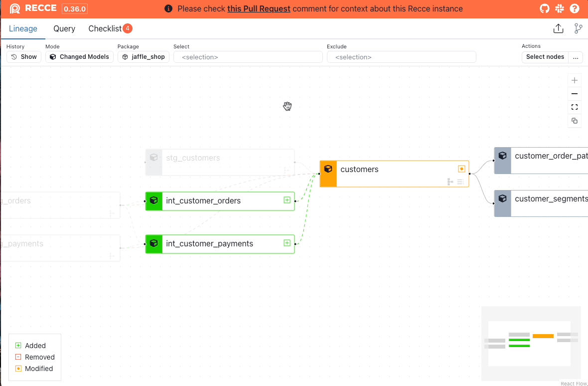Open the Changed Models mode dropdown
Screen dimensions: 588x386
click(x=79, y=57)
